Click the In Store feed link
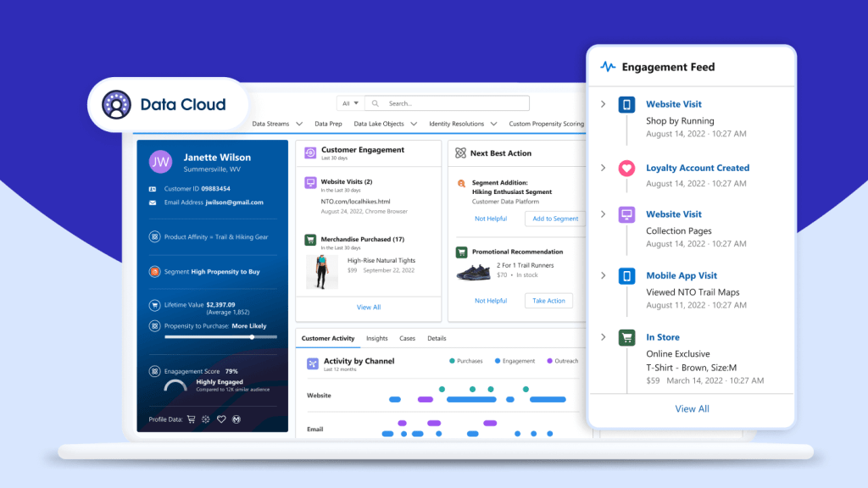The height and width of the screenshot is (488, 868). (x=663, y=337)
